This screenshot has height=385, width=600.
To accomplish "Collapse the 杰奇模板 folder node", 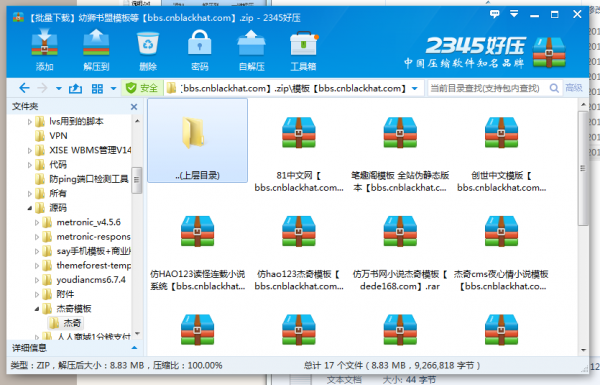I will coord(37,309).
